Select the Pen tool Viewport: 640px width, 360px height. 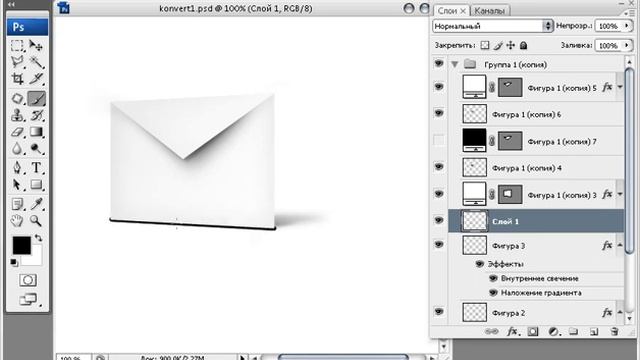click(17, 168)
